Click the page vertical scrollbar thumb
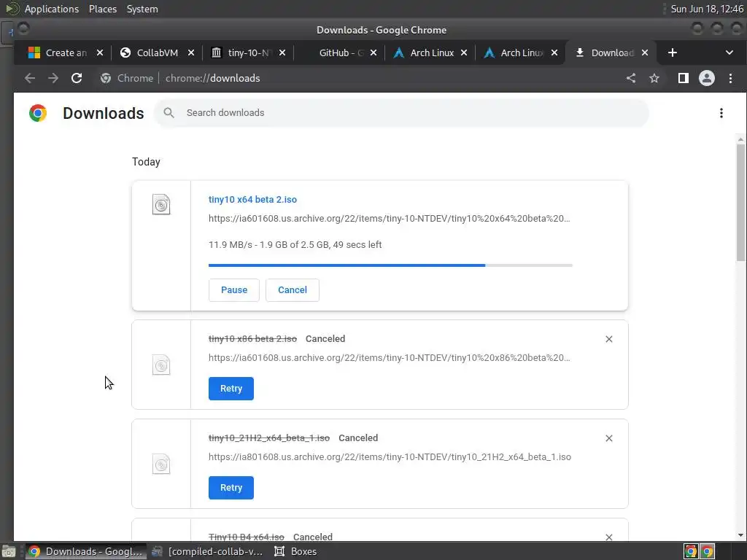Screen dimensions: 747x560 740,202
